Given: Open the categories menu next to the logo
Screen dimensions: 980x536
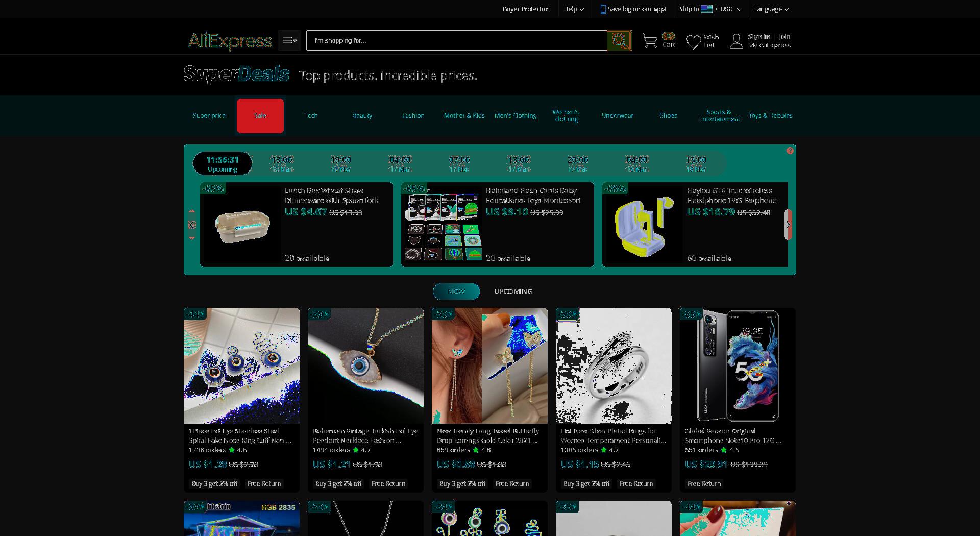Looking at the screenshot, I should tap(289, 40).
